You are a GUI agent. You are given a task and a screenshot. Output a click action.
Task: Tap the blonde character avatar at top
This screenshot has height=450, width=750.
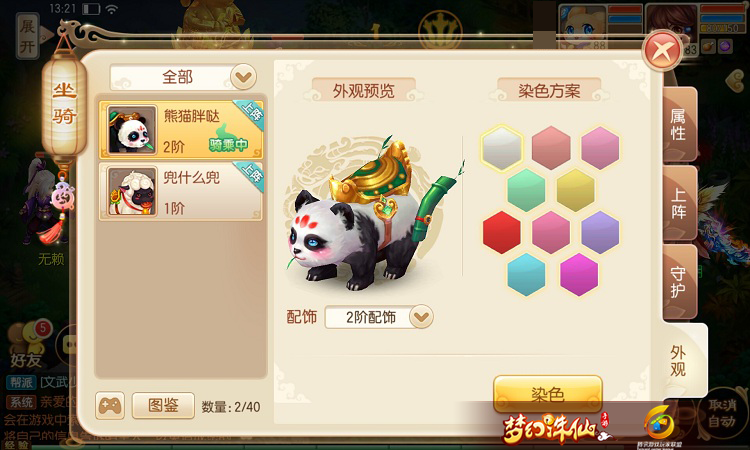pos(582,27)
